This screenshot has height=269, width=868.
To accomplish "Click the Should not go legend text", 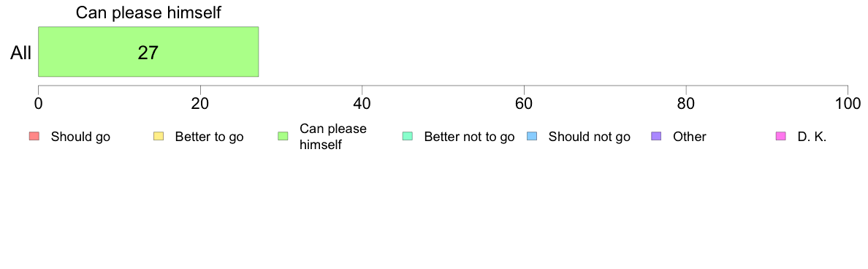I will click(590, 137).
